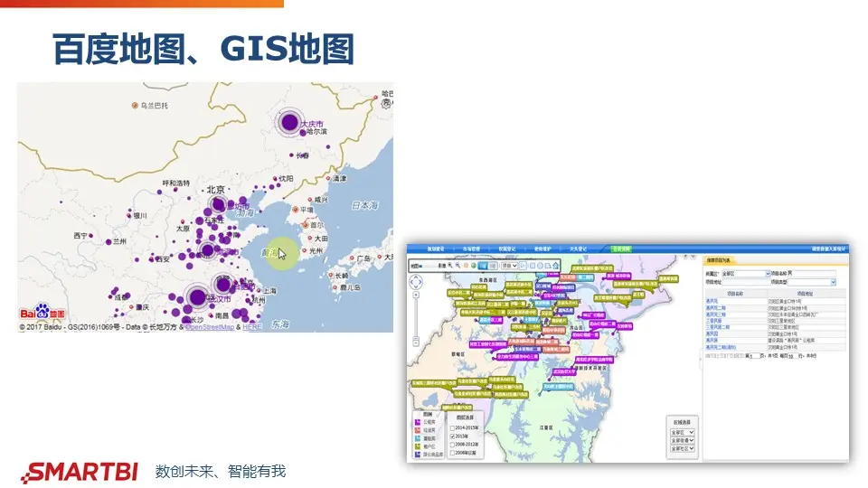Toggle the 2008年以前 checkbox
Screen dimensions: 868x488
(452, 453)
